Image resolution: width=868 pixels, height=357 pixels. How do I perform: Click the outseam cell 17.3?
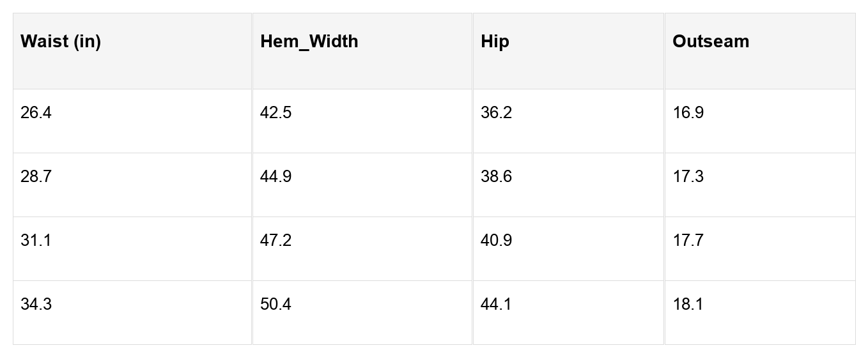pos(688,177)
